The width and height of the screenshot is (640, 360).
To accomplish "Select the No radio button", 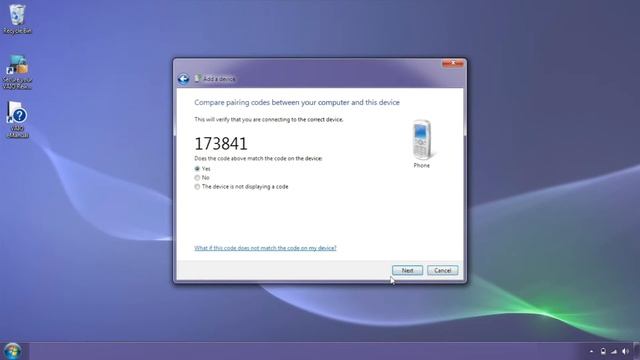I will click(x=197, y=178).
